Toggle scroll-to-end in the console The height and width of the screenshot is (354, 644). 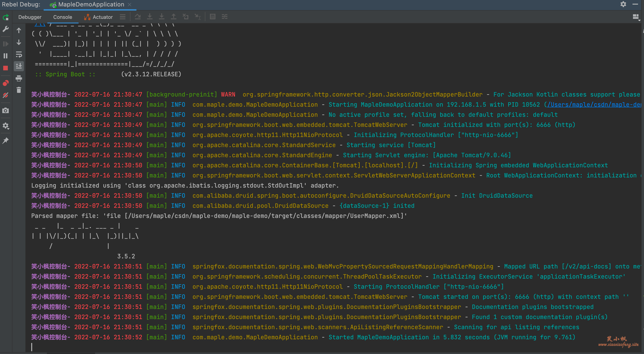tap(19, 66)
